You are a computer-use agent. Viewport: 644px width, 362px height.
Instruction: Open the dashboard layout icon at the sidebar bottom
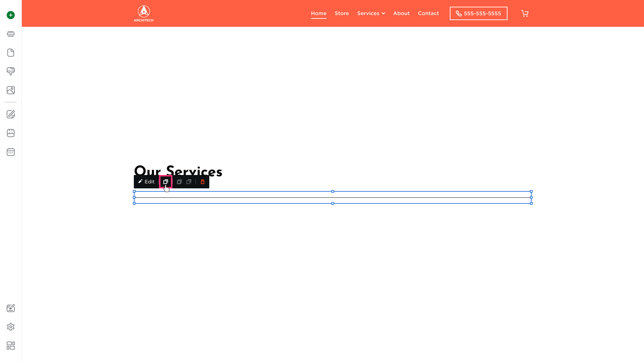point(11,346)
